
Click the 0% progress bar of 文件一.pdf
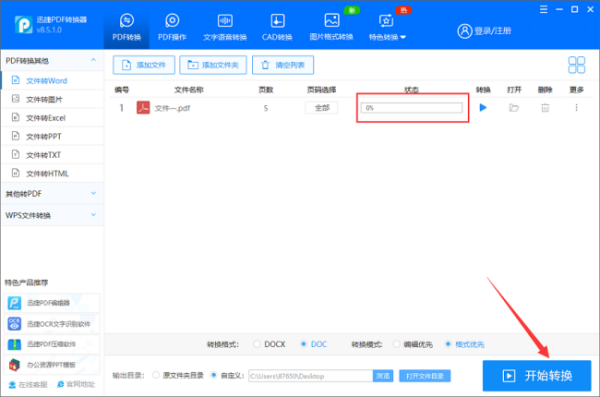(412, 108)
